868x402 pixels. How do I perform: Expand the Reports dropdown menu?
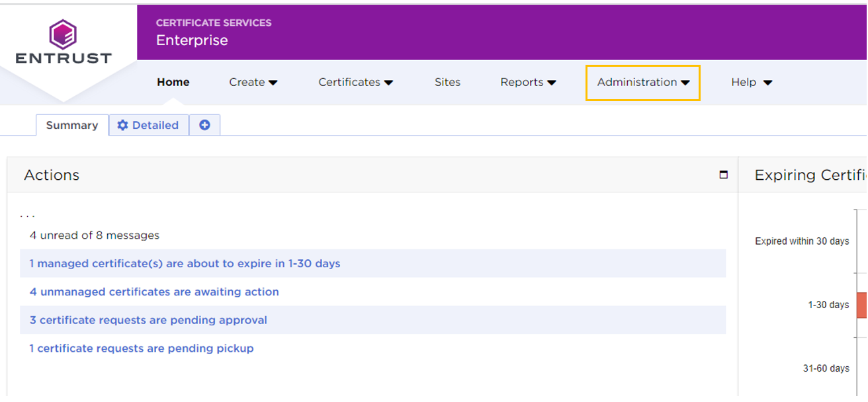tap(528, 82)
